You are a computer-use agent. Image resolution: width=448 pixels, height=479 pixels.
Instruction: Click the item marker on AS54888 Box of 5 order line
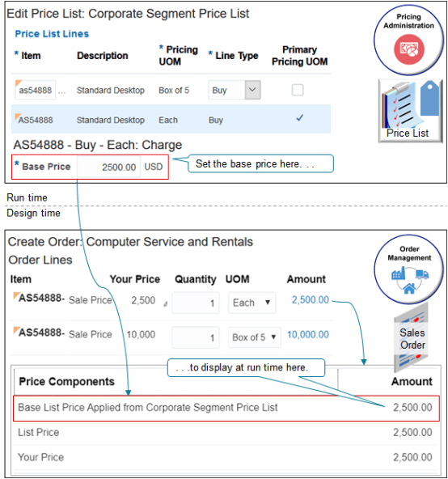(x=16, y=329)
